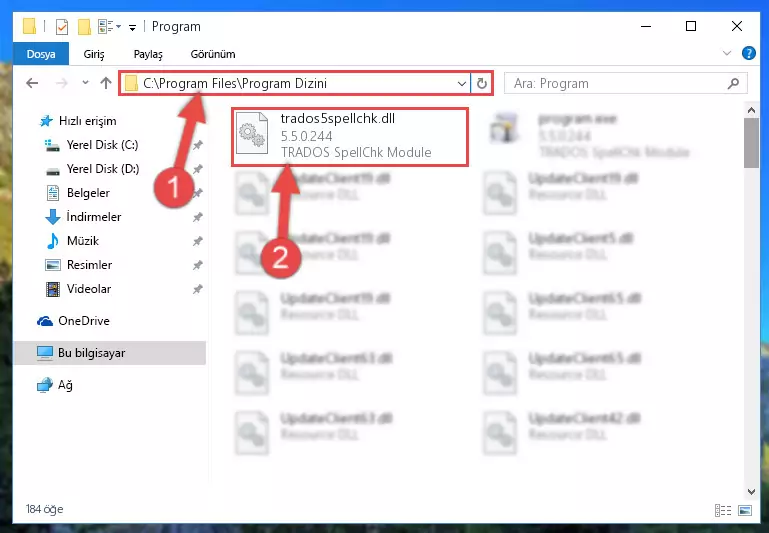Click the New folder quick access icon
769x533 pixels.
(x=84, y=26)
